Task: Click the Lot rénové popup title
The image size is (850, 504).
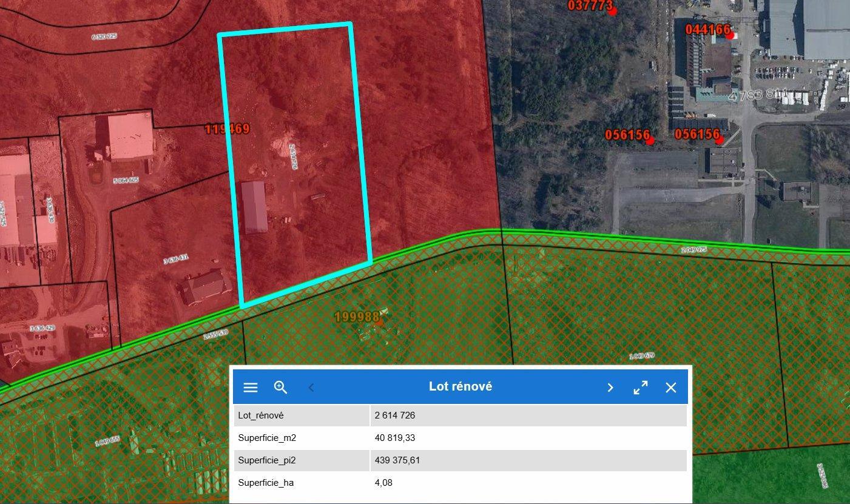Action: [460, 387]
